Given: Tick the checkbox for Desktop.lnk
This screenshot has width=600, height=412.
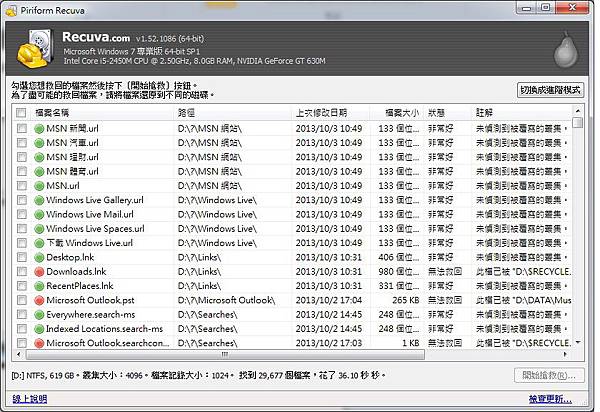Looking at the screenshot, I should pos(22,257).
